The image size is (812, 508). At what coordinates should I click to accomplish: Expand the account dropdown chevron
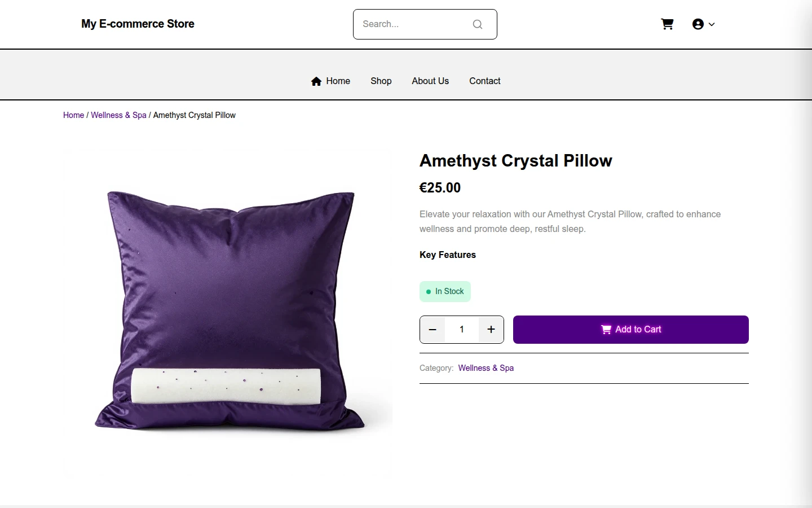pyautogui.click(x=712, y=24)
